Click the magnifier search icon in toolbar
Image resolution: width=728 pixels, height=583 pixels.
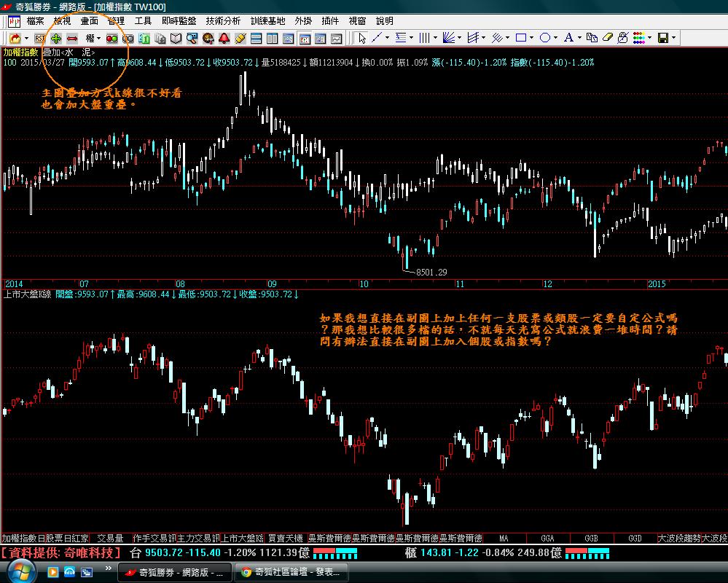point(192,37)
